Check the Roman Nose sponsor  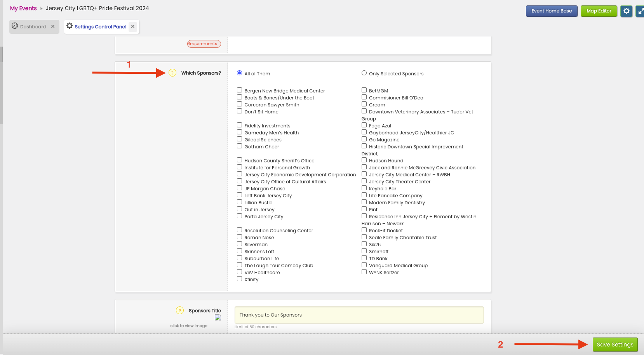[240, 237]
